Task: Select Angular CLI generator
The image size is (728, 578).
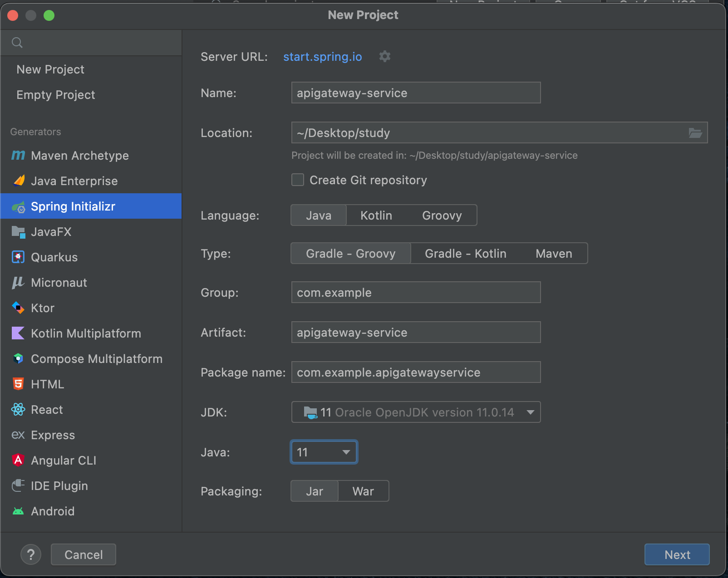Action: click(x=91, y=460)
